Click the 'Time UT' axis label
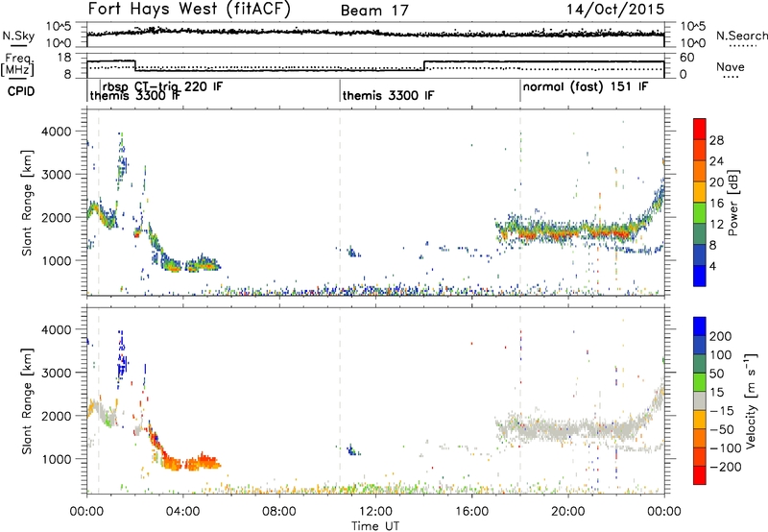 click(375, 525)
